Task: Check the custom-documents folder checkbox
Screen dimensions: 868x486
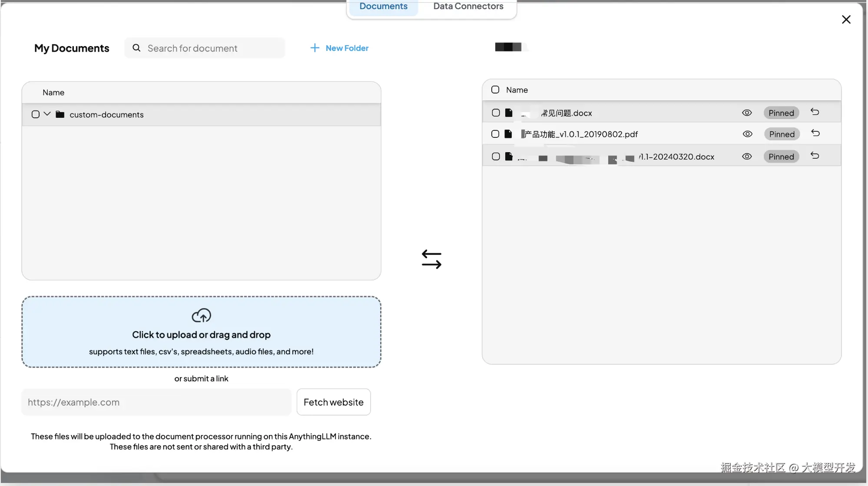Action: tap(36, 114)
